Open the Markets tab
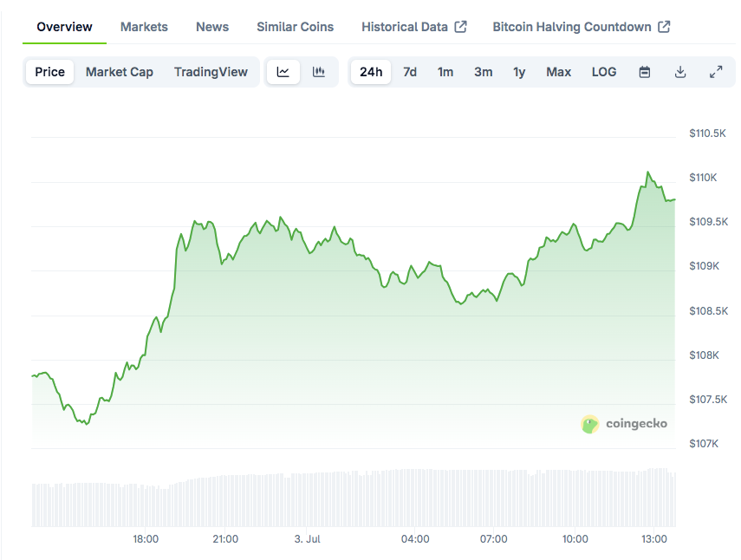 click(x=144, y=27)
